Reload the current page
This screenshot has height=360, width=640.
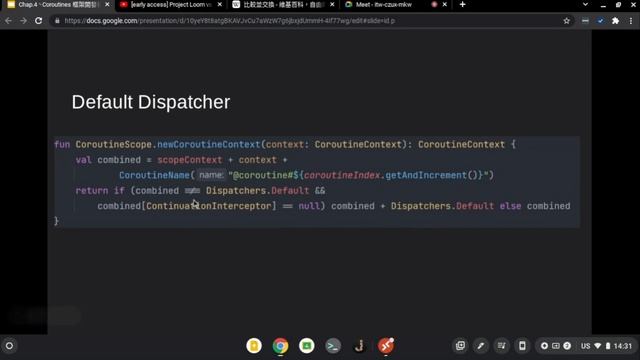click(x=38, y=20)
